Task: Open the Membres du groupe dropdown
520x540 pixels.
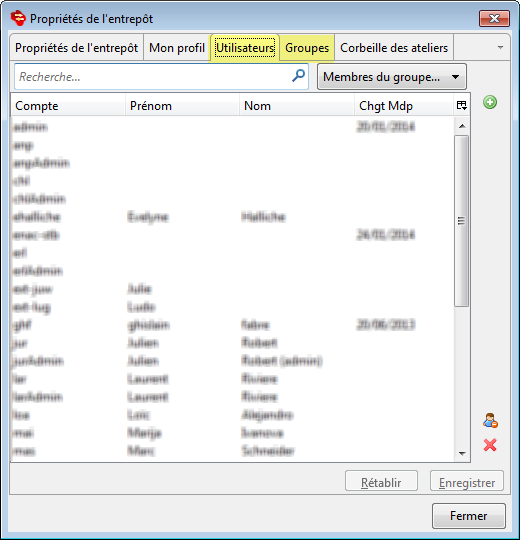Action: (x=392, y=76)
